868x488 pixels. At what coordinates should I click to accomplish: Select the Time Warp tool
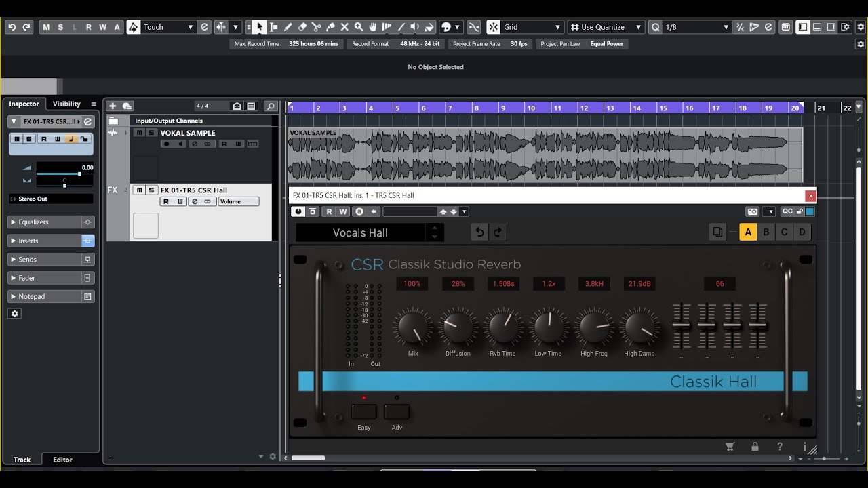(x=387, y=27)
